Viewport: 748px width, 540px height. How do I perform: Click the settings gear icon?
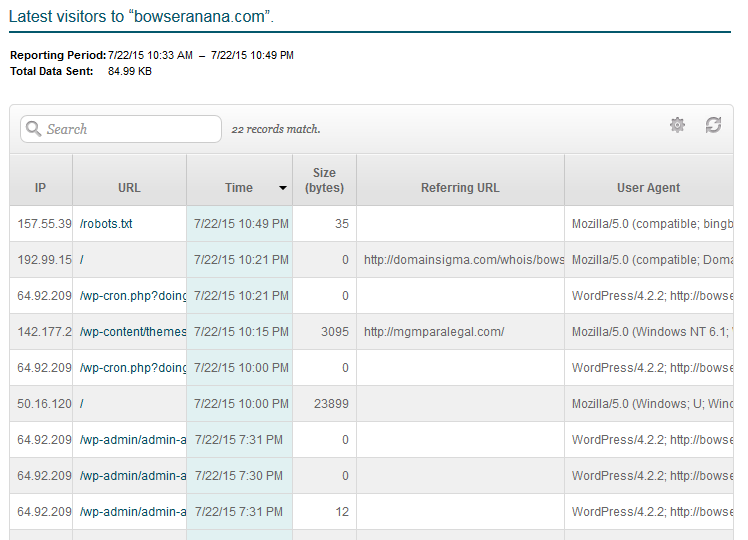677,125
